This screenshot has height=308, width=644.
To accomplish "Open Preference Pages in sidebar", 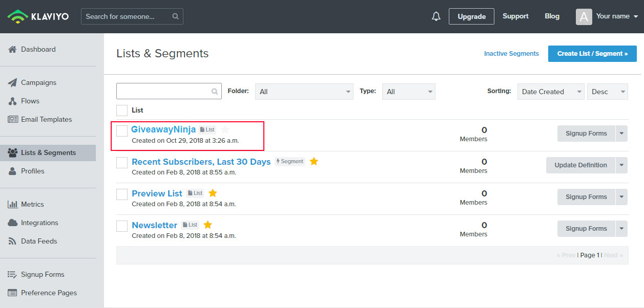I will tap(49, 293).
